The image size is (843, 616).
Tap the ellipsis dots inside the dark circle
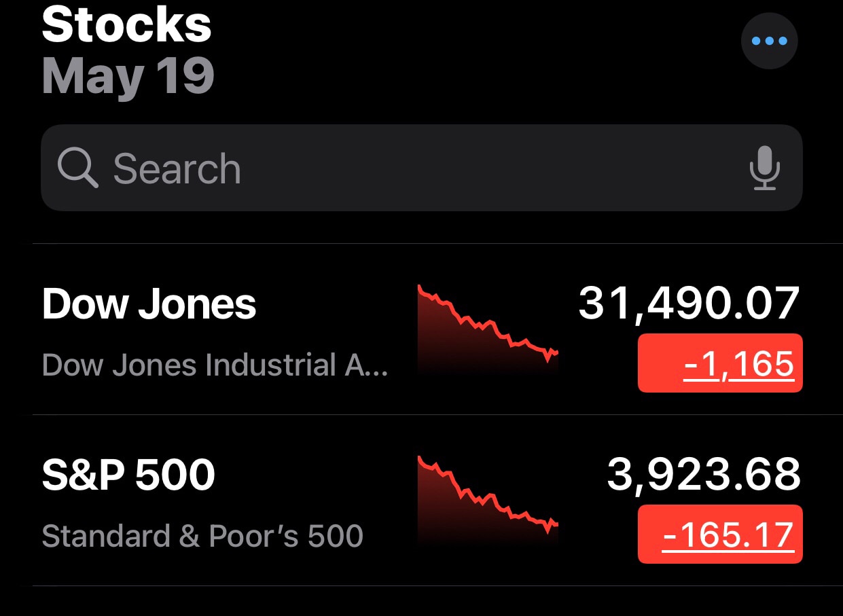point(769,41)
